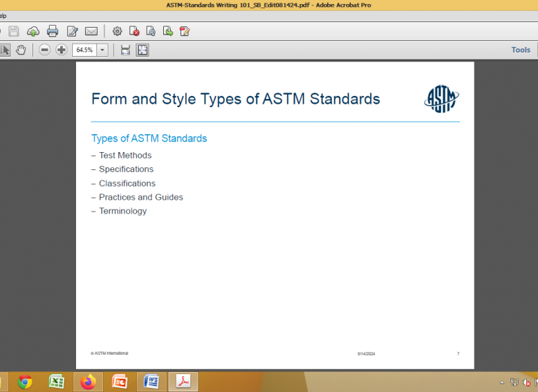
Task: Click the Fit Width scrolling icon
Action: (126, 50)
